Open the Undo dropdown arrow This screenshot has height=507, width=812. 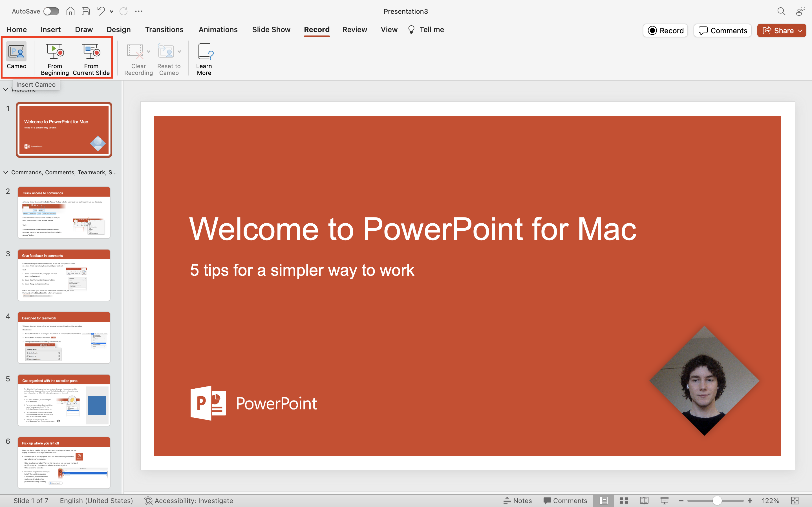click(112, 11)
